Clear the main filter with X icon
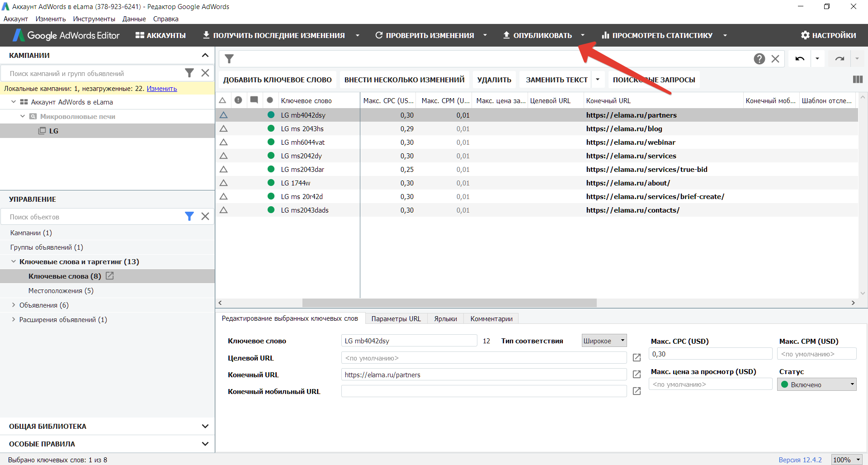The width and height of the screenshot is (868, 465). click(775, 59)
